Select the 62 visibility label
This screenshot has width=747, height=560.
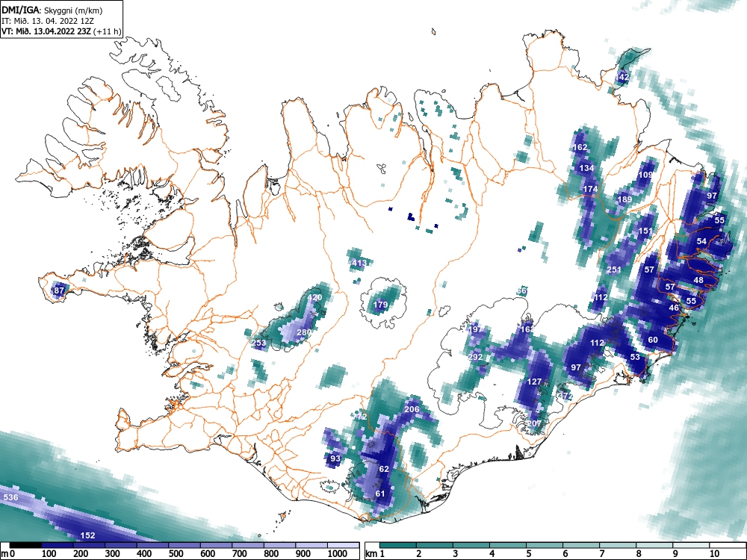click(384, 469)
